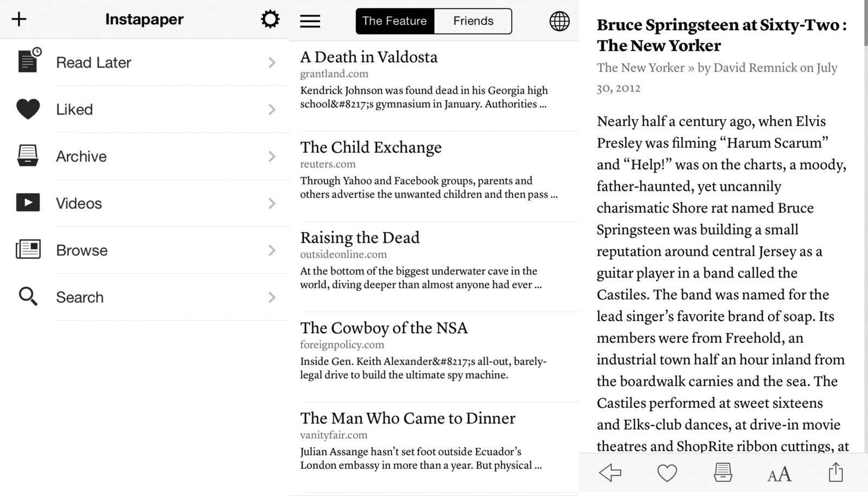Select the Browse menu item
Viewport: 868px width, 496px height.
tap(81, 250)
